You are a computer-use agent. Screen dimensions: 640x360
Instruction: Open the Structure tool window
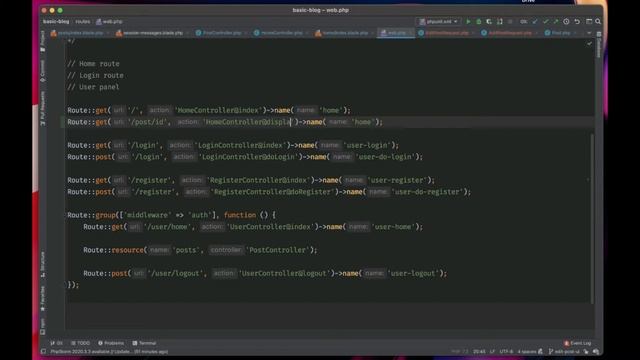pos(43,264)
